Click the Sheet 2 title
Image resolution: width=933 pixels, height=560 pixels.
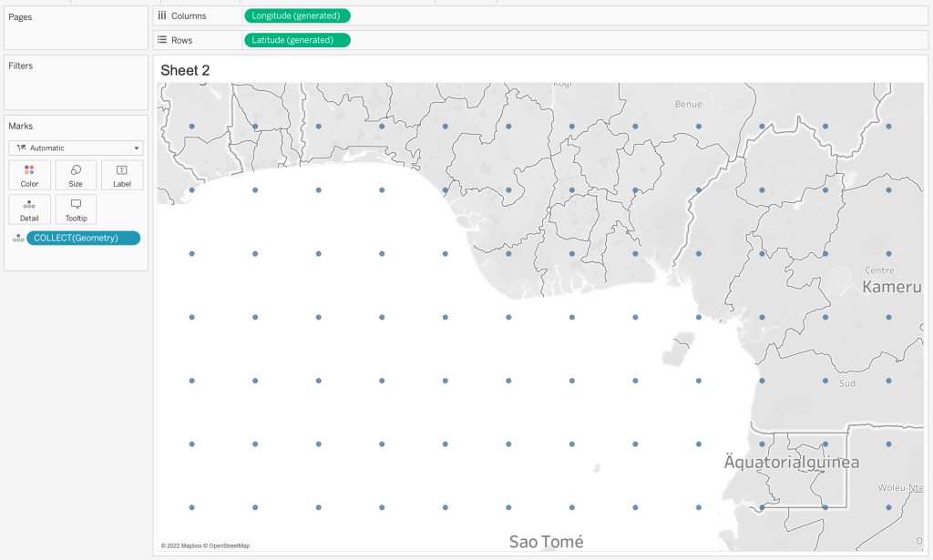pos(185,70)
